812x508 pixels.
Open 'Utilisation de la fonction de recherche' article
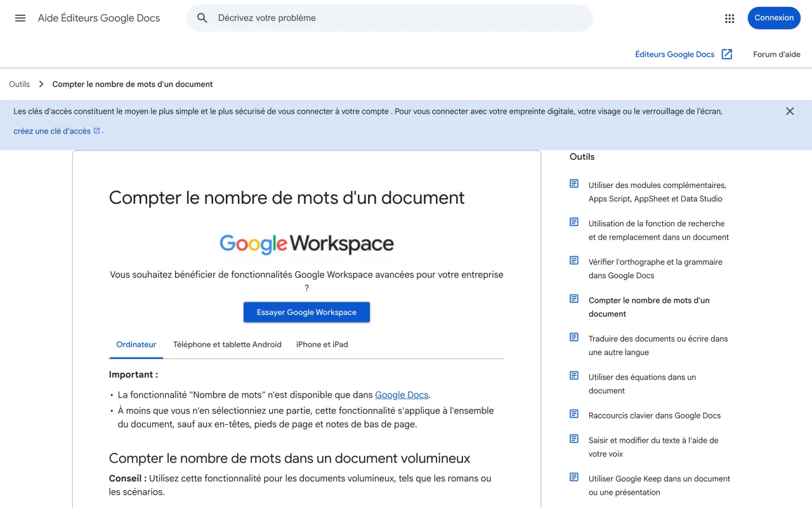658,231
